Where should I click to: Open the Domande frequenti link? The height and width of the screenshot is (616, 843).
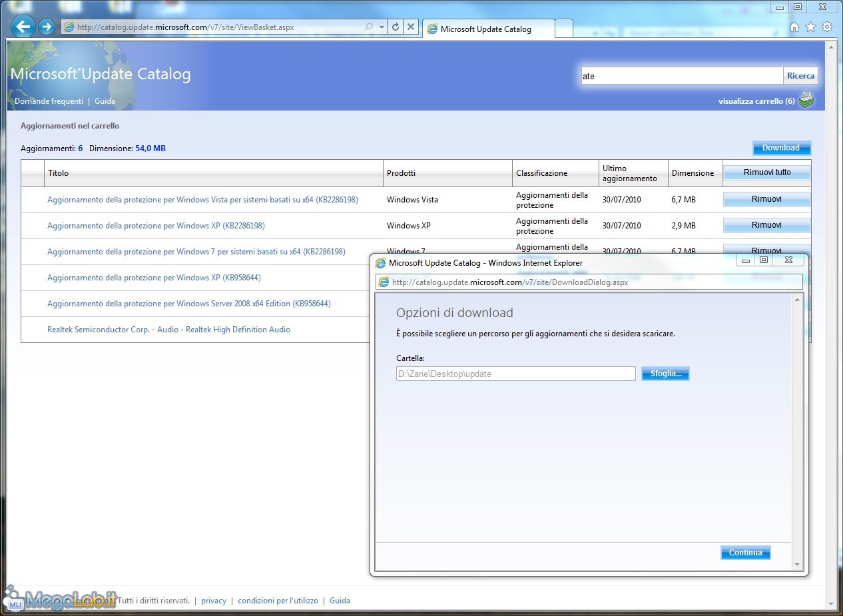pos(49,101)
